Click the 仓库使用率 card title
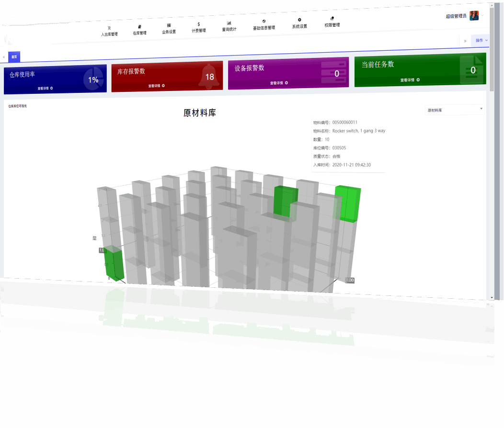Image resolution: width=504 pixels, height=428 pixels. pyautogui.click(x=22, y=75)
